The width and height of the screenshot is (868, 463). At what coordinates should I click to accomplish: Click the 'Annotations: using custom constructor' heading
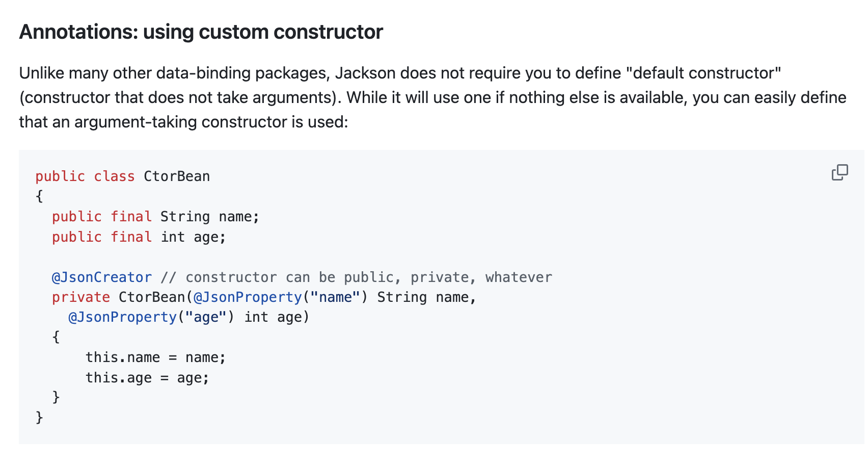coord(201,32)
